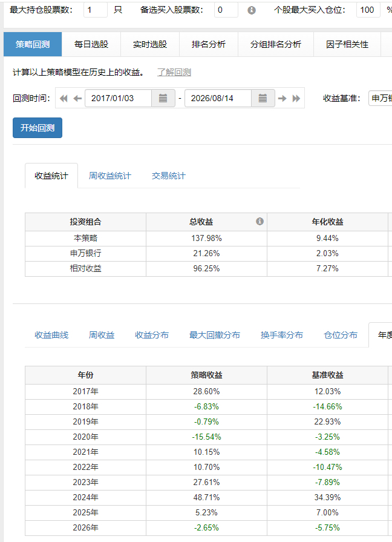Click the 2024年 strategy return 48.71%
Viewport: 392px width, 542px height.
pyautogui.click(x=206, y=497)
